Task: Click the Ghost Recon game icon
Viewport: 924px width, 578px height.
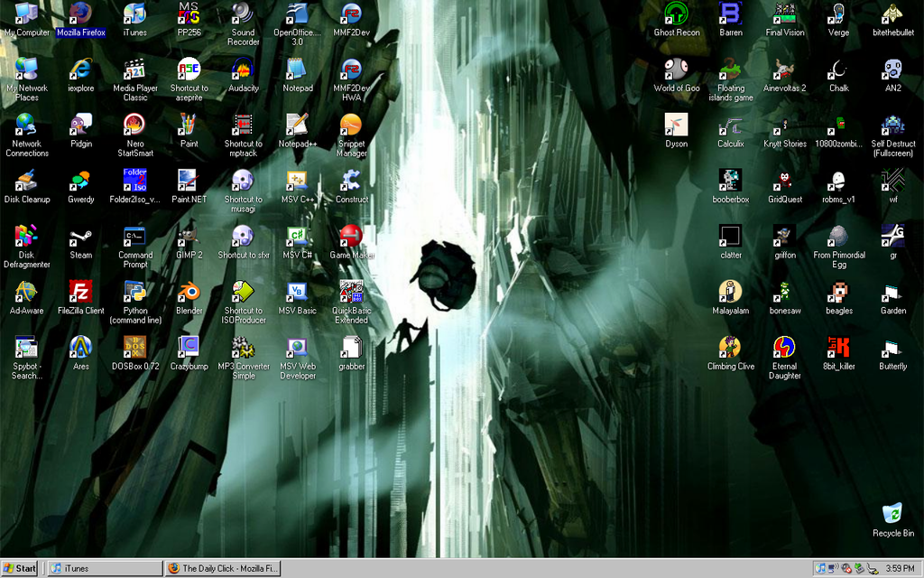Action: [x=676, y=13]
